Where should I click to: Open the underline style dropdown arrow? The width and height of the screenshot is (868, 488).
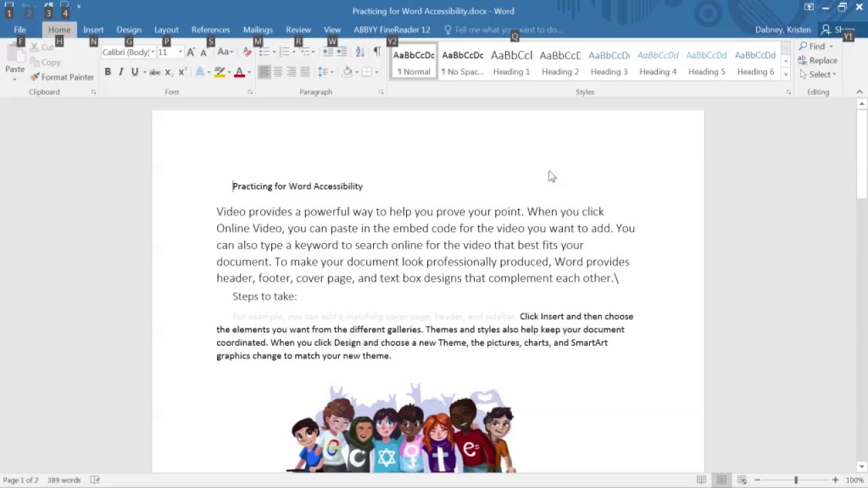[x=144, y=73]
